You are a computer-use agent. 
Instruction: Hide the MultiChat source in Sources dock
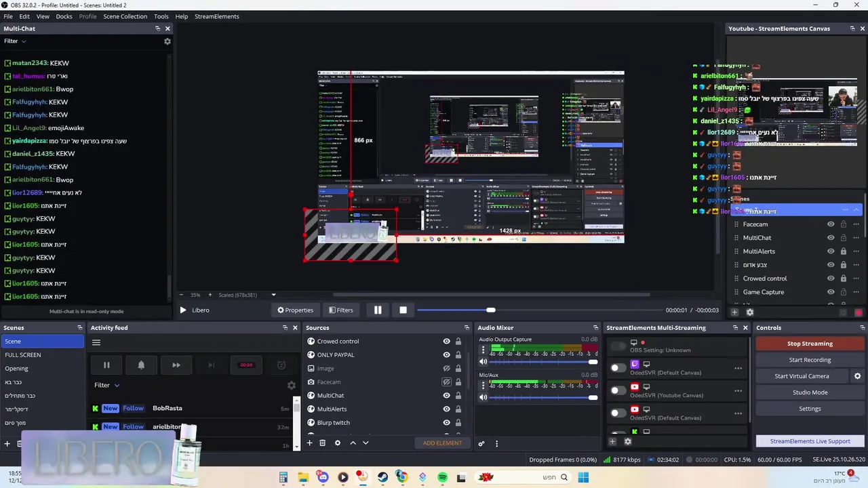coord(446,395)
